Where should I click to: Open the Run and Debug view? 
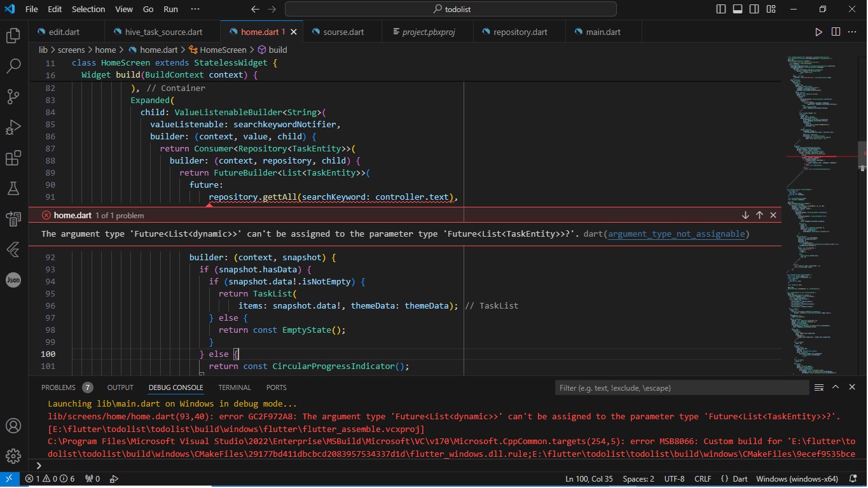(x=13, y=127)
